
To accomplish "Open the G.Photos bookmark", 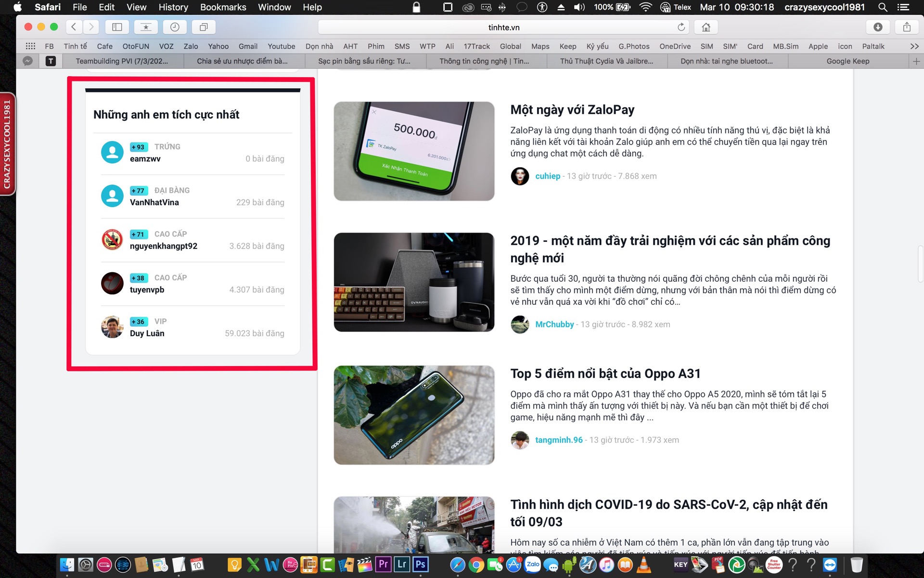I will pos(634,46).
